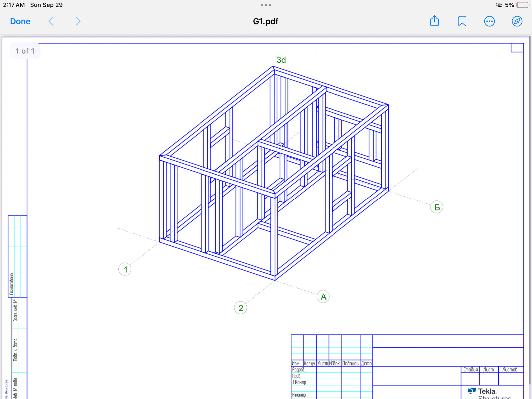Image resolution: width=532 pixels, height=399 pixels.
Task: Click grid axis bubble A
Action: tap(323, 297)
